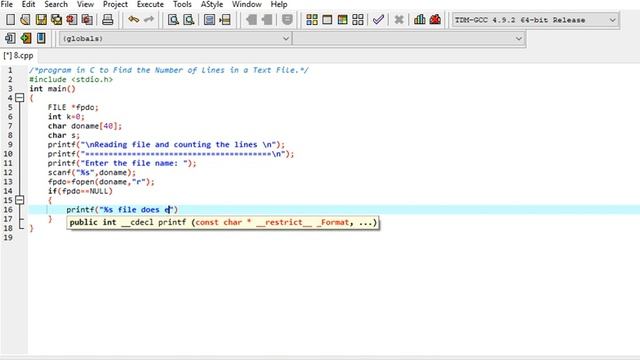Open the View menu
This screenshot has height=360, width=640.
pyautogui.click(x=85, y=4)
